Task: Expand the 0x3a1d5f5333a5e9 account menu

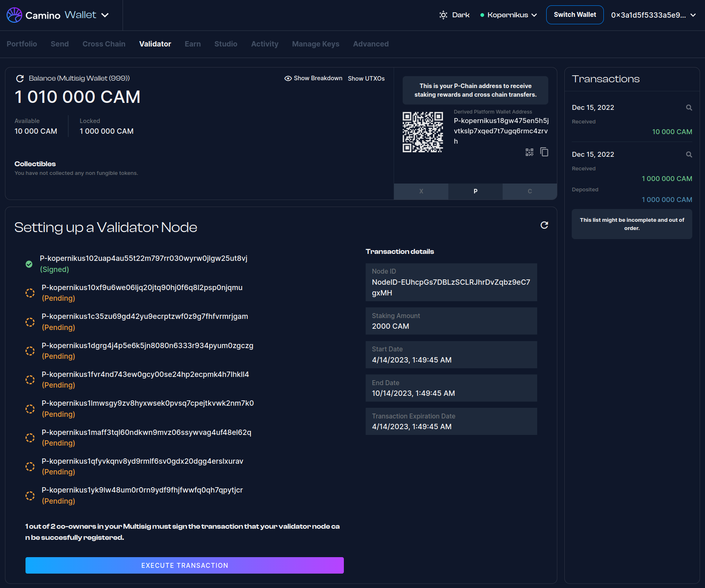Action: 653,15
